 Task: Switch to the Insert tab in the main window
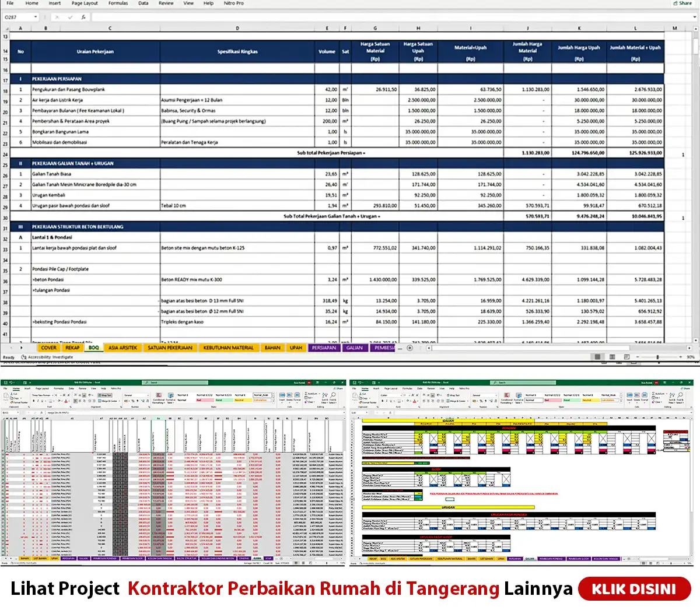(x=55, y=3)
